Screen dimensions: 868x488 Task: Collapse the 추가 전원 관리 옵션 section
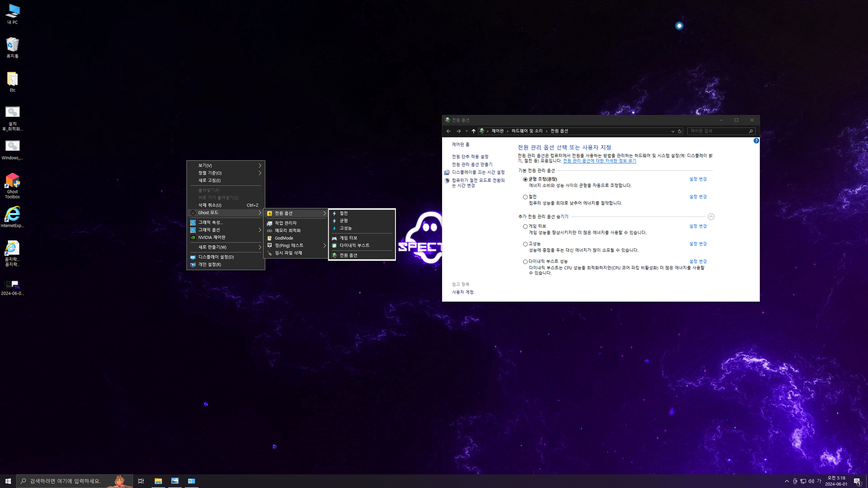pyautogui.click(x=711, y=217)
